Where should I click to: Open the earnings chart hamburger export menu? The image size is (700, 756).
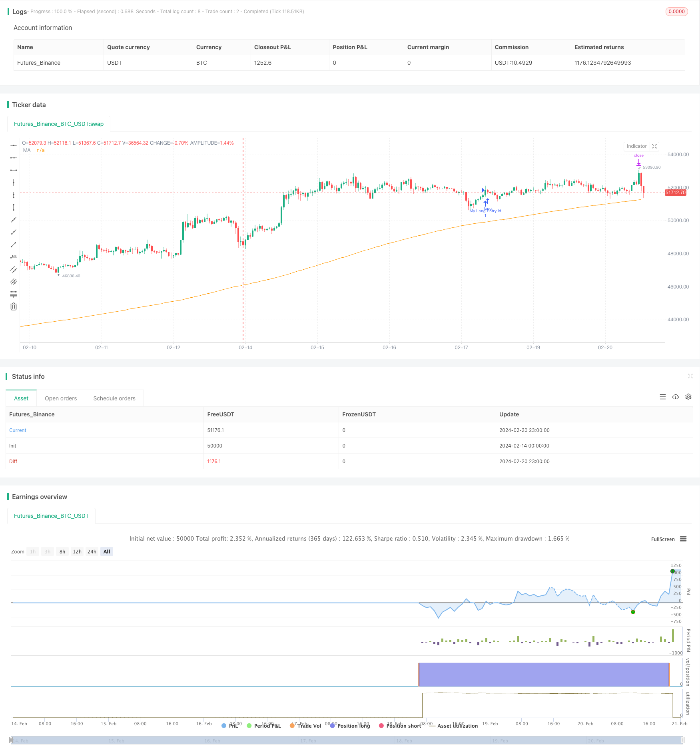tap(683, 539)
